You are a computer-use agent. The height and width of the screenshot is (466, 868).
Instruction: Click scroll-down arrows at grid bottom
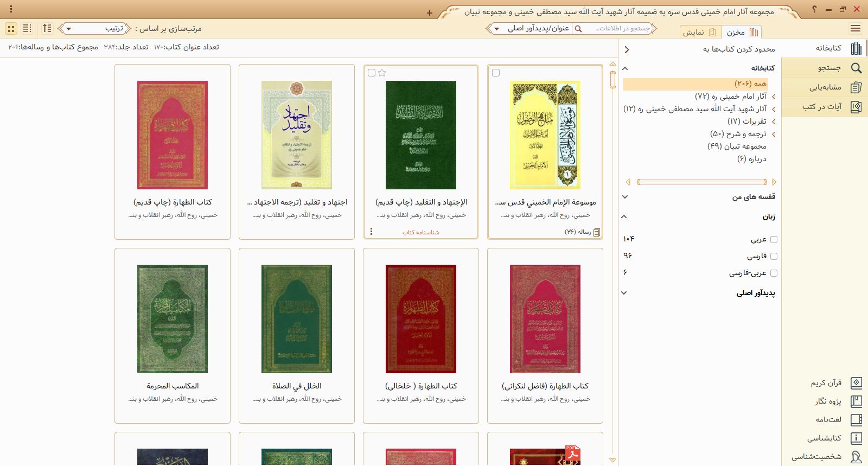pos(612,460)
